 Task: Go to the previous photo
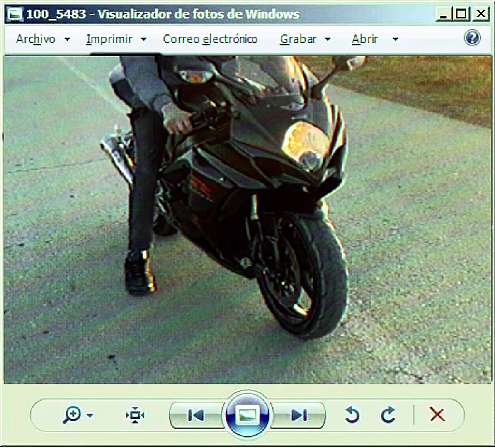click(196, 415)
